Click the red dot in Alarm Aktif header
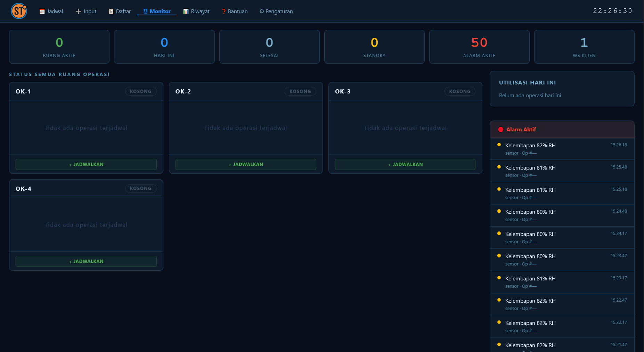The width and height of the screenshot is (644, 352). pos(501,130)
